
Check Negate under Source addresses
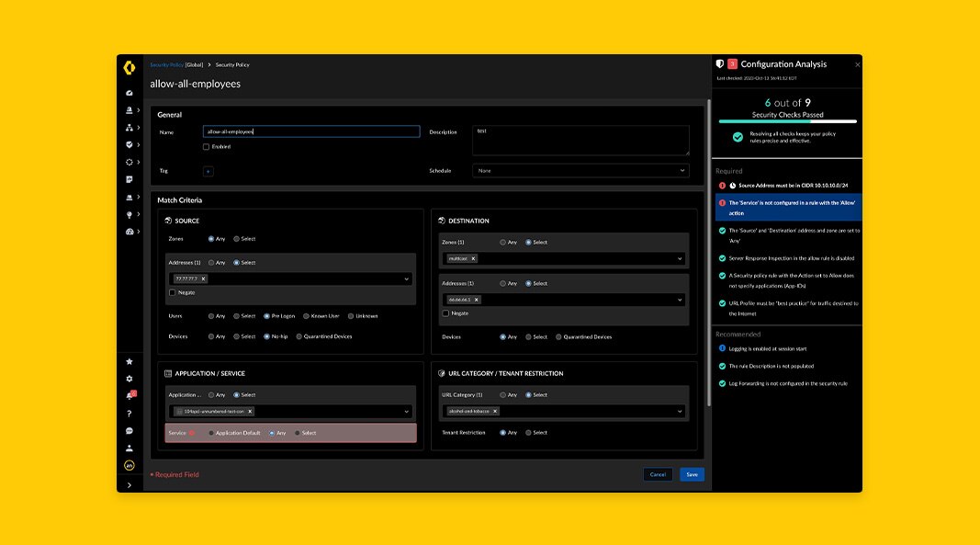click(x=173, y=292)
